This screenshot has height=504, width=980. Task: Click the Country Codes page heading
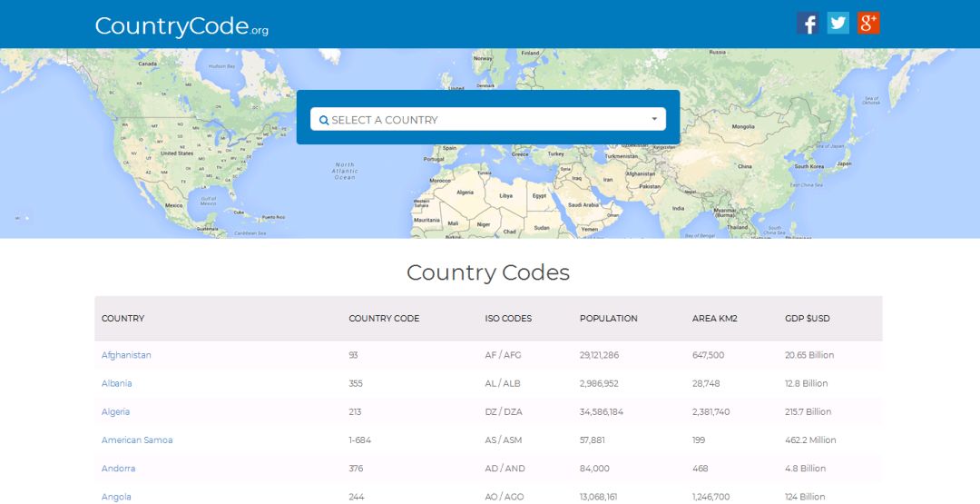(x=488, y=272)
